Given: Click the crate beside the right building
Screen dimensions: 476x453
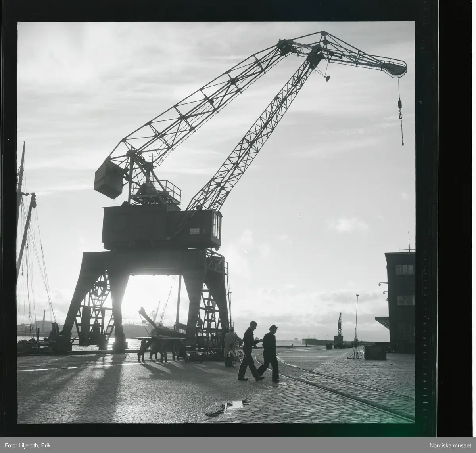Looking at the screenshot, I should point(375,353).
